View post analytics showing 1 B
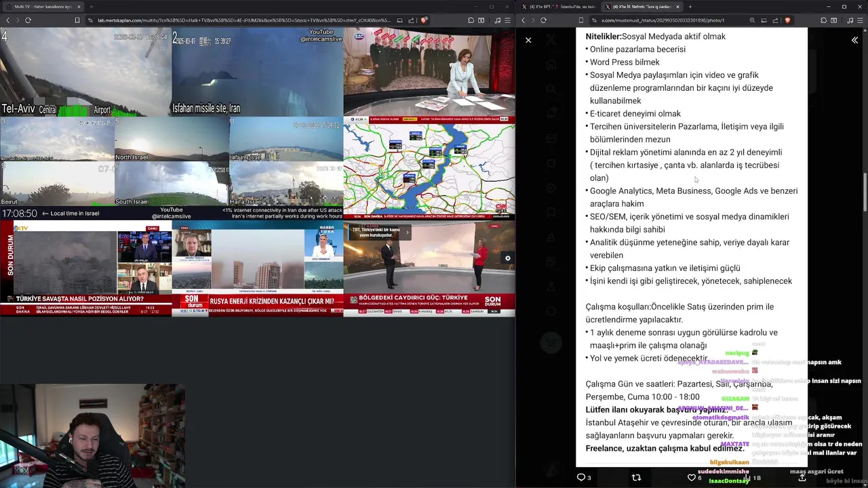This screenshot has height=488, width=868. tap(751, 477)
